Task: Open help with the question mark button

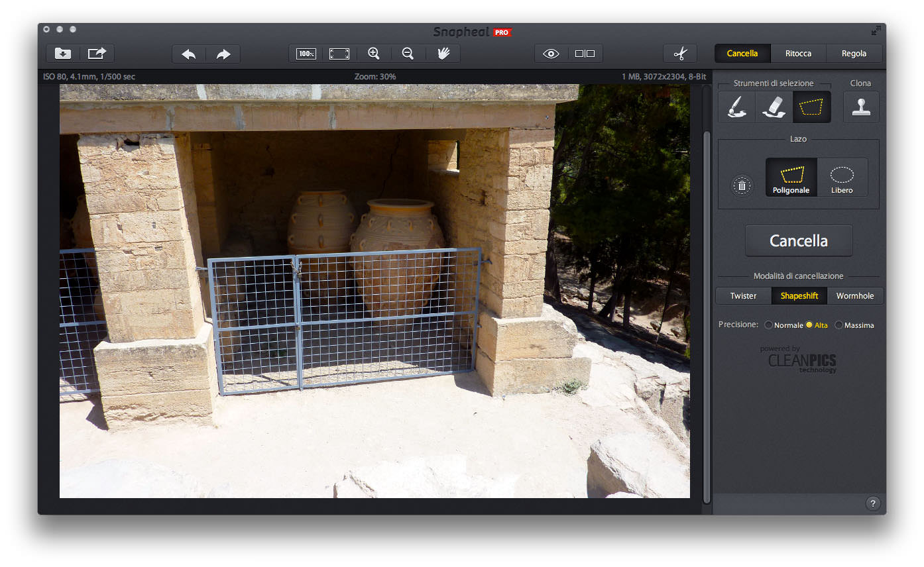Action: (873, 503)
